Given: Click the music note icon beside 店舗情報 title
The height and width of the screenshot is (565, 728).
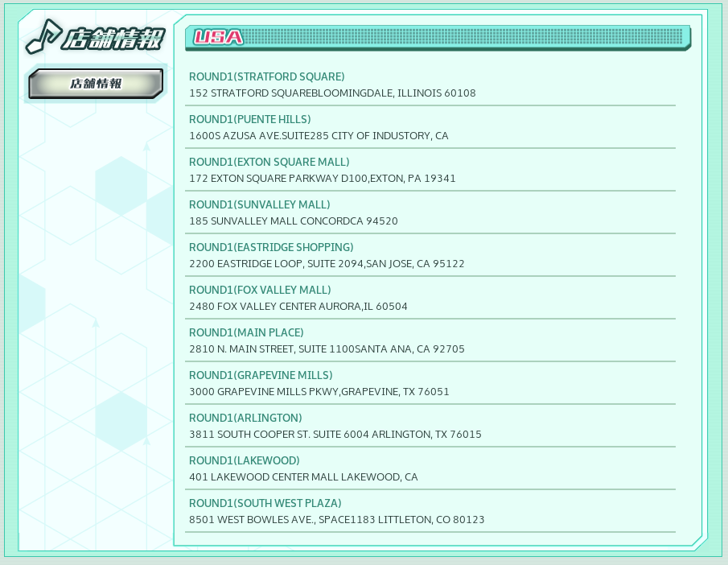Looking at the screenshot, I should [x=43, y=36].
